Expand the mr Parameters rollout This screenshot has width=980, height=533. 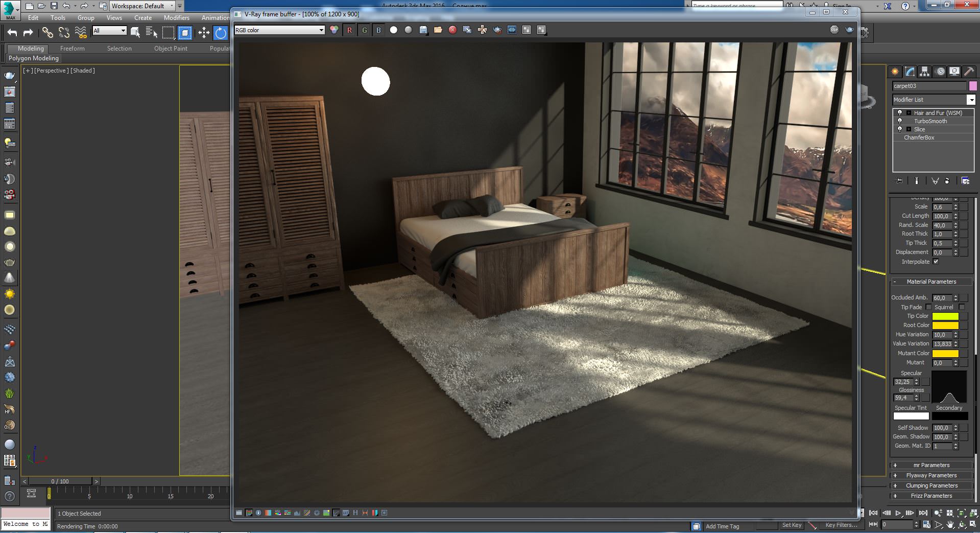tap(931, 465)
